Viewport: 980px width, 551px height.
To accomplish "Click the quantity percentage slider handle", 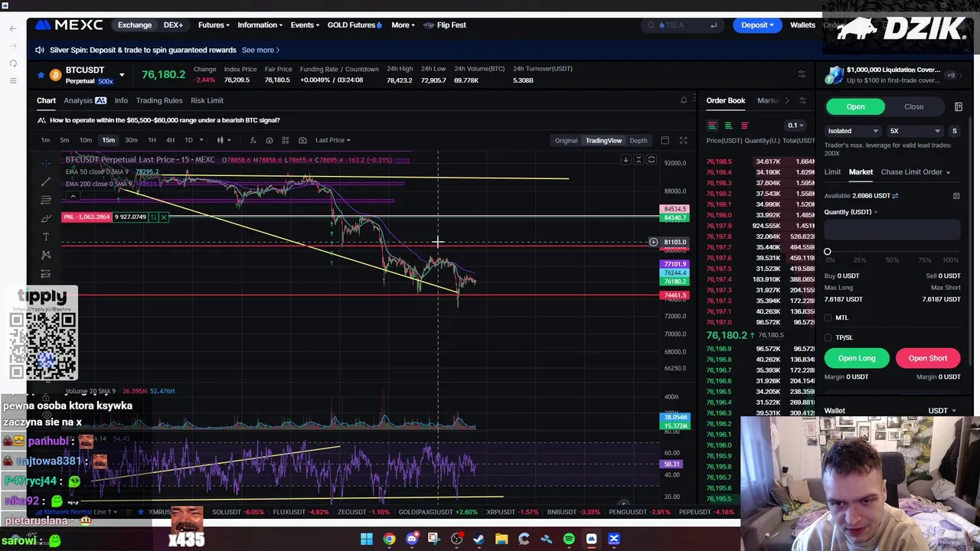I will click(827, 252).
